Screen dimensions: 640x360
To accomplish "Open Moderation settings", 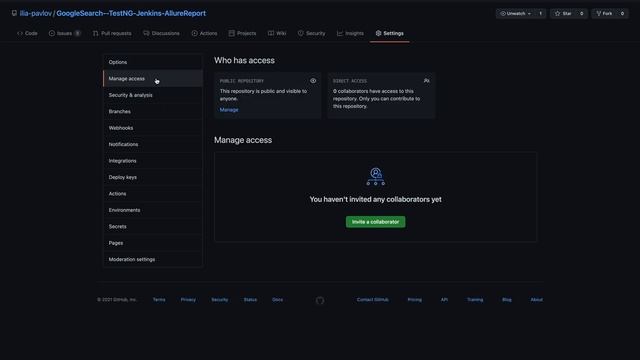I will click(153, 259).
